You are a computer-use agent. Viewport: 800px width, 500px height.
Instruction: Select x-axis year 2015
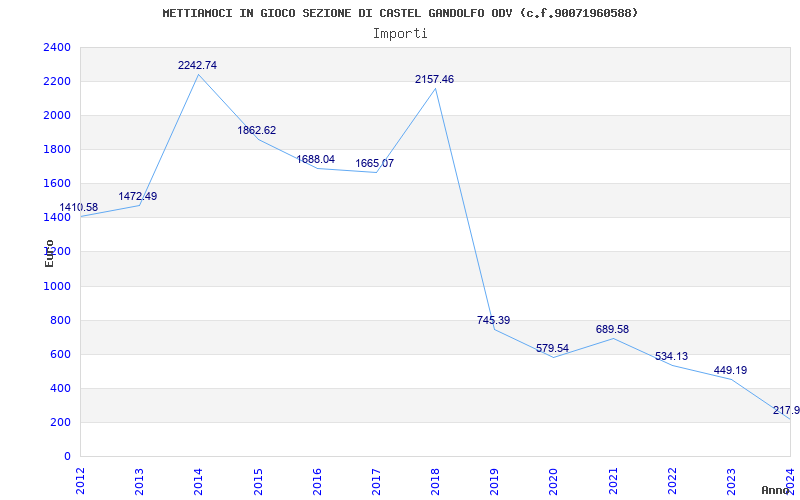point(258,481)
